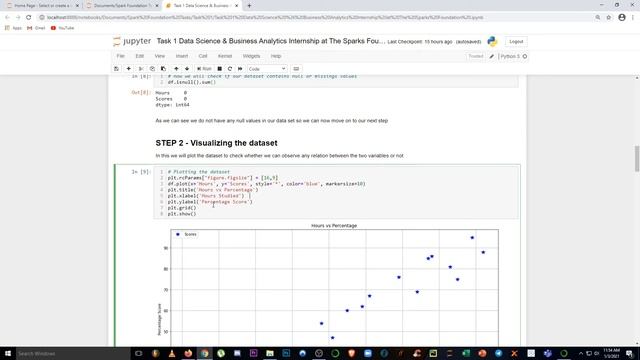This screenshot has height=360, width=640.
Task: Open the Widgets menu
Action: click(x=251, y=56)
